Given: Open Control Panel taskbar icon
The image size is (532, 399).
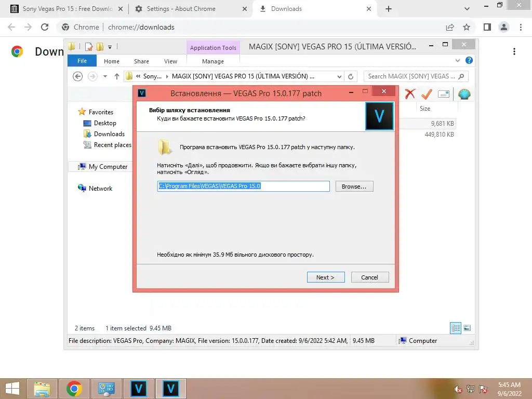Looking at the screenshot, I should click(x=107, y=389).
